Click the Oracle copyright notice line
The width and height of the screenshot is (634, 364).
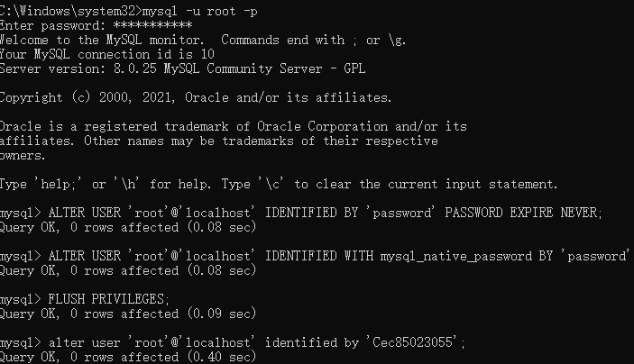[196, 98]
